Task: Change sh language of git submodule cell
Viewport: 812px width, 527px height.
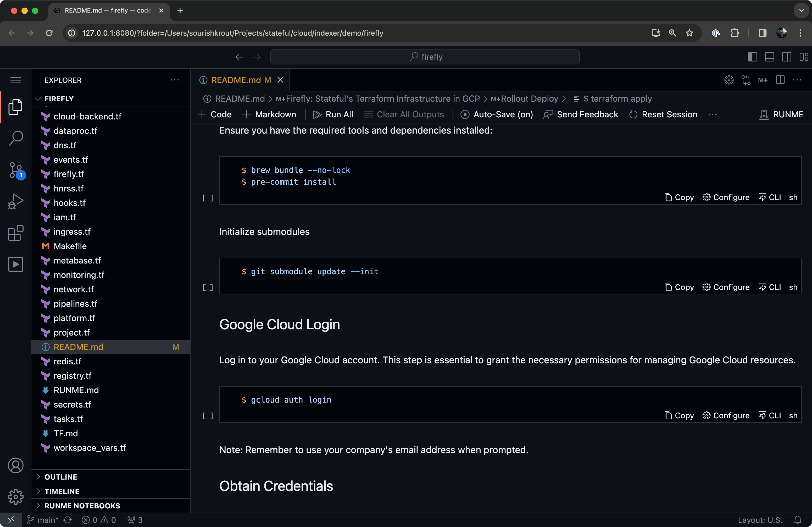Action: (x=793, y=287)
